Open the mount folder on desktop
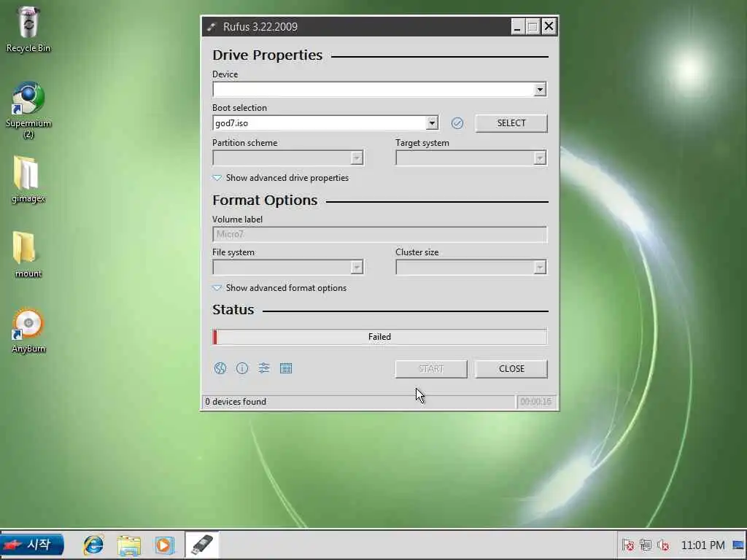Image resolution: width=747 pixels, height=560 pixels. [x=28, y=254]
